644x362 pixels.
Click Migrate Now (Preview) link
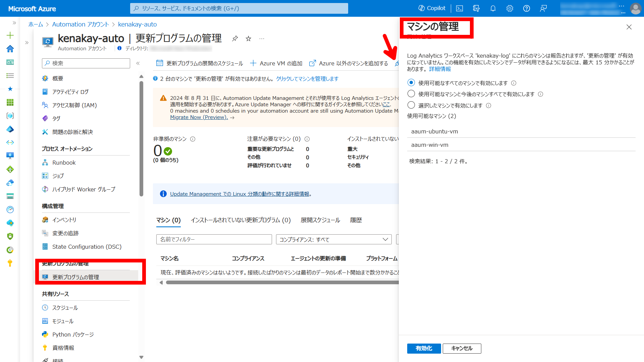[199, 117]
